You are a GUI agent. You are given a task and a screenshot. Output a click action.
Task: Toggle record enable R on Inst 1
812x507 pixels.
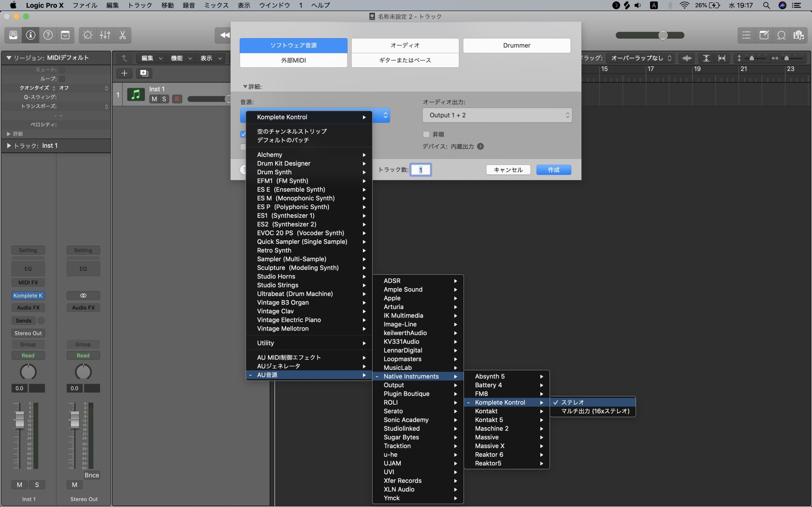click(x=177, y=99)
